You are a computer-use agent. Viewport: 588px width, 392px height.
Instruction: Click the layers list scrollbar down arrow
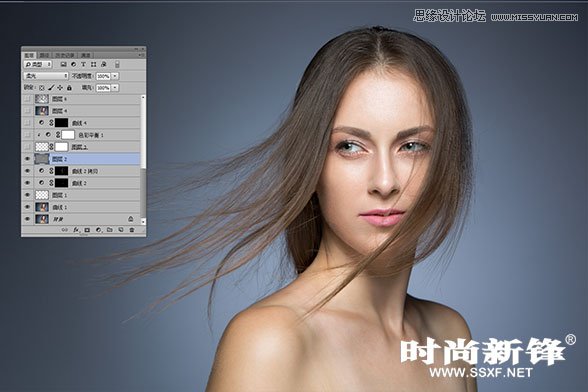point(143,222)
